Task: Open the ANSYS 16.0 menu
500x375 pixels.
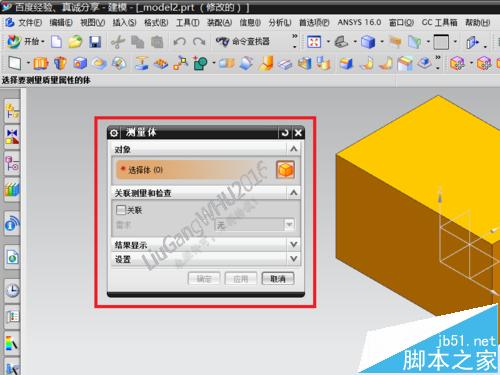Action: 359,23
